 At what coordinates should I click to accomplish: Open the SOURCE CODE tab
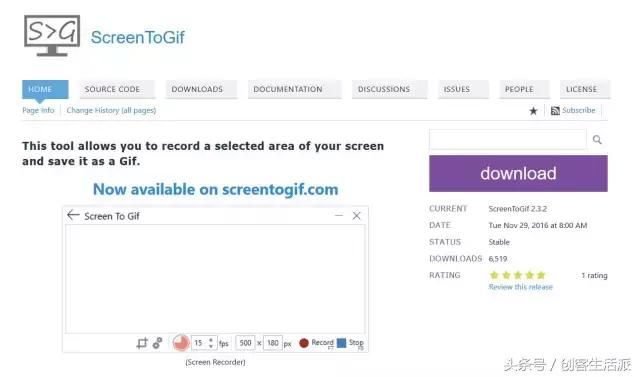[117, 89]
